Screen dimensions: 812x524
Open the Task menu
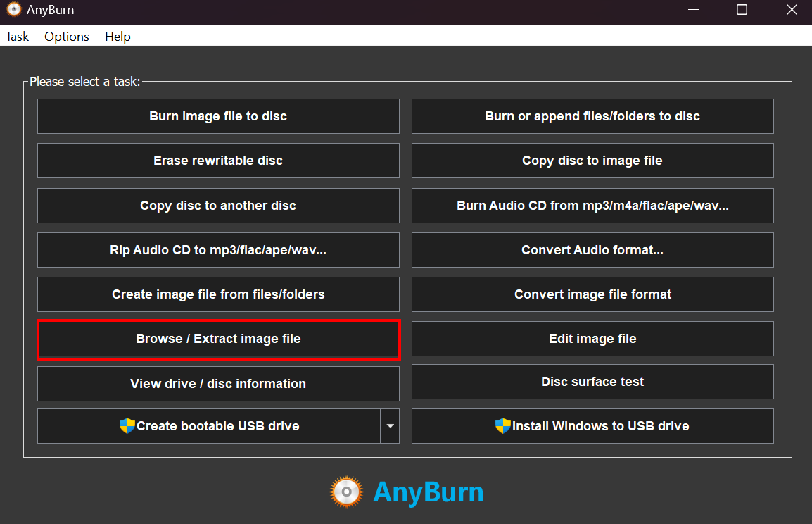[x=18, y=37]
